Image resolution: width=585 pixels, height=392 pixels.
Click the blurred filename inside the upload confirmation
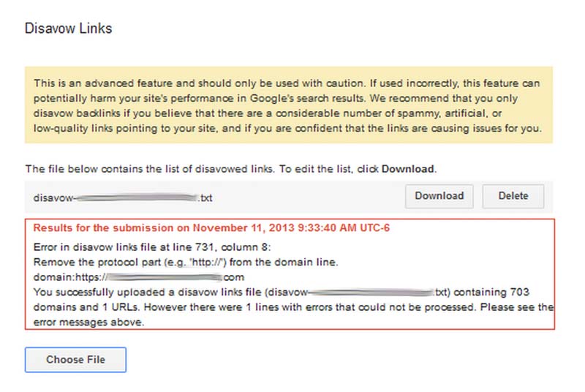tap(371, 292)
